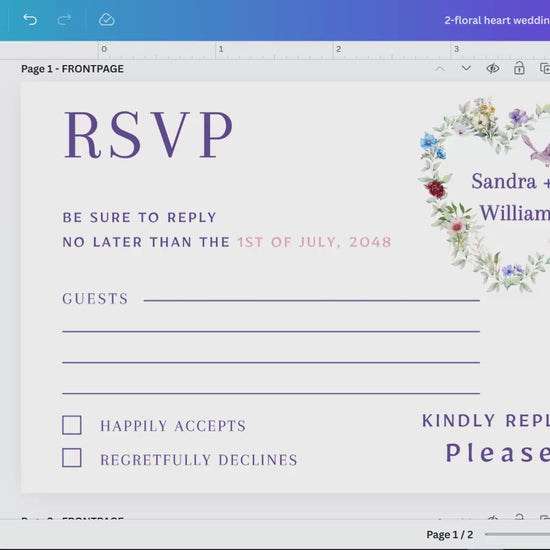550x550 pixels.
Task: Click the document title '2-floral heart weddin'
Action: point(497,20)
